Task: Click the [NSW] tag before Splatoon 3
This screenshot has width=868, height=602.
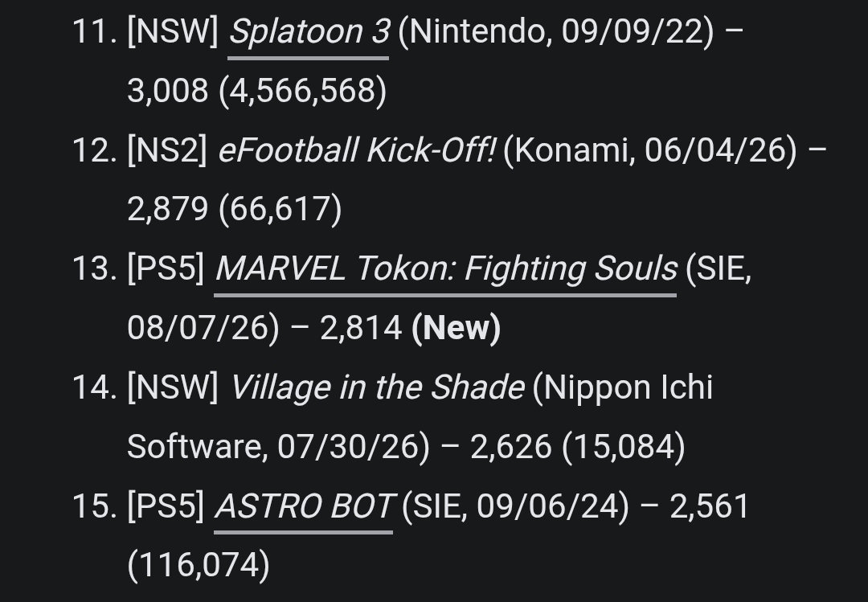Action: point(173,31)
